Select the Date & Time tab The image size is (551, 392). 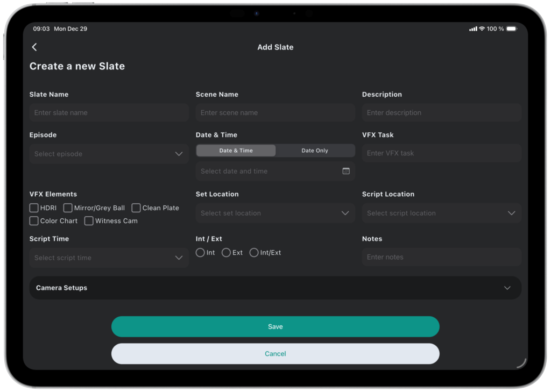[x=236, y=151]
